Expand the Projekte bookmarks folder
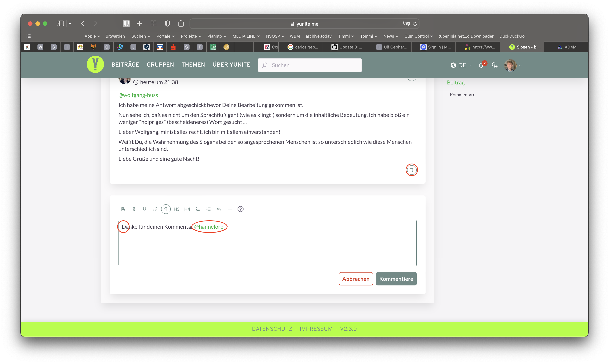The width and height of the screenshot is (609, 364). point(191,36)
